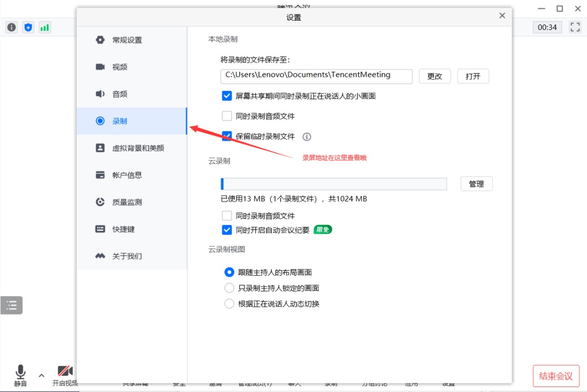The image size is (587, 392).
Task: Expand audio options arrow next to microphone
Action: click(41, 375)
